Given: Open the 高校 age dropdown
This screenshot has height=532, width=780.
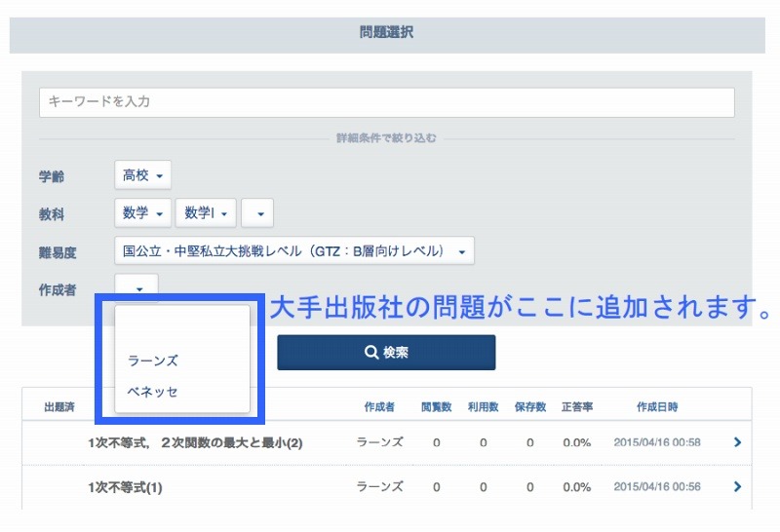Looking at the screenshot, I should 142,175.
